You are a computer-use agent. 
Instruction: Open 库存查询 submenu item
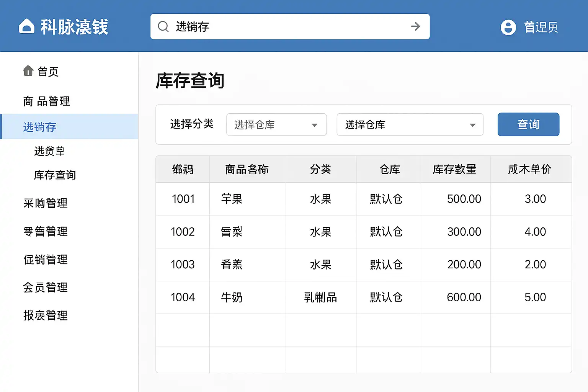click(x=55, y=175)
